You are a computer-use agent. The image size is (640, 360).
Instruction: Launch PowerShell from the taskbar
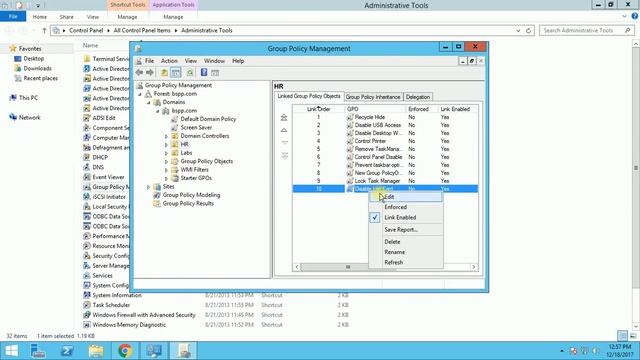point(67,351)
